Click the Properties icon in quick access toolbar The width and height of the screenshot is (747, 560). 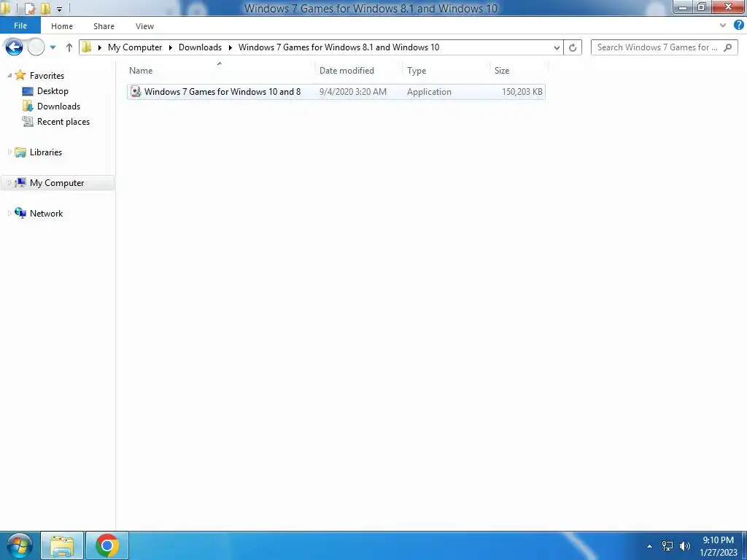click(x=29, y=8)
